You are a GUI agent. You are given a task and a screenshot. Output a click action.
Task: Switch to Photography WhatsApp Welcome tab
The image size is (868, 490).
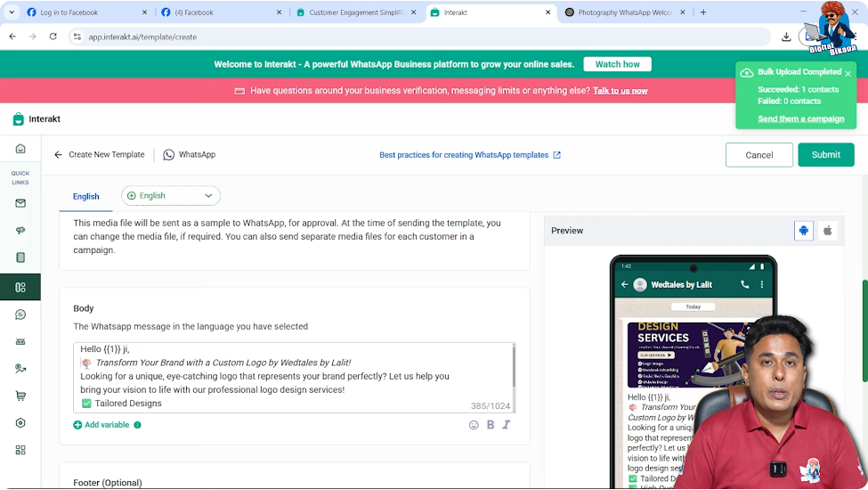(x=624, y=12)
